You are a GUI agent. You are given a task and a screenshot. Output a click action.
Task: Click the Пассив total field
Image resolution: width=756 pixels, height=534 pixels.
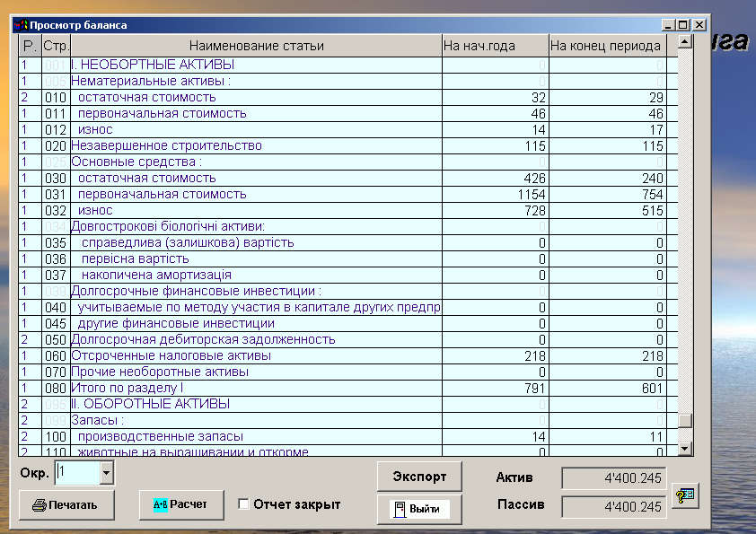(x=615, y=507)
